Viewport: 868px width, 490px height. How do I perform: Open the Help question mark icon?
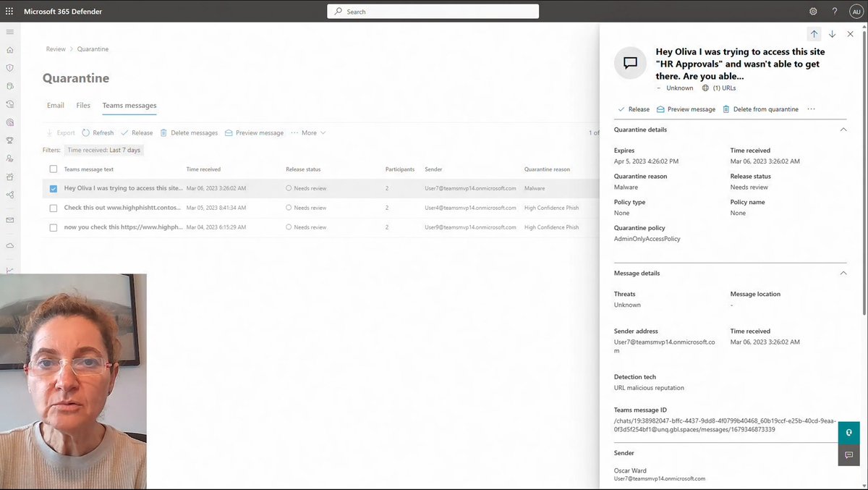(834, 12)
